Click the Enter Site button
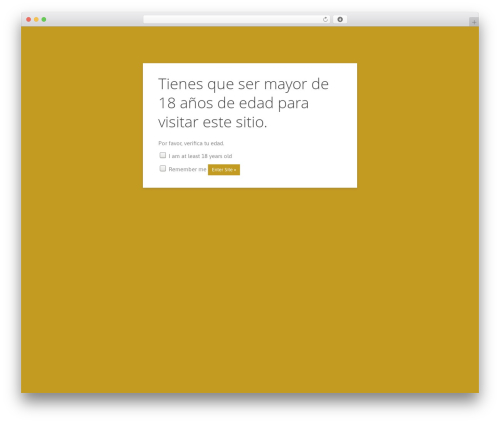 coord(224,170)
